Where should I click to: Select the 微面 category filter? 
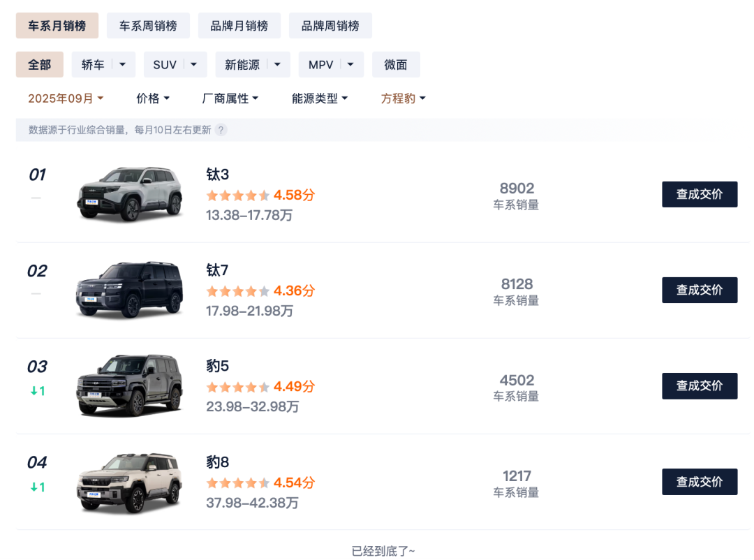pyautogui.click(x=396, y=65)
